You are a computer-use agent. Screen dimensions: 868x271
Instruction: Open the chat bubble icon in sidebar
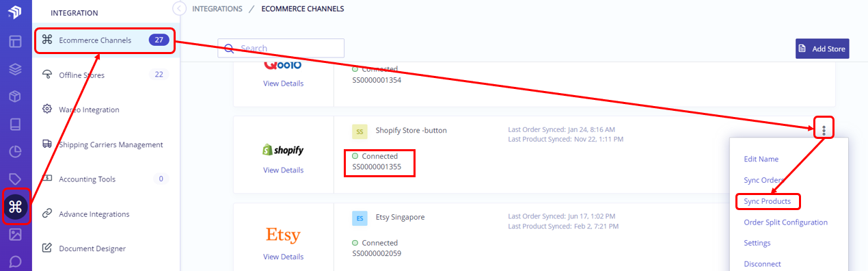15,261
